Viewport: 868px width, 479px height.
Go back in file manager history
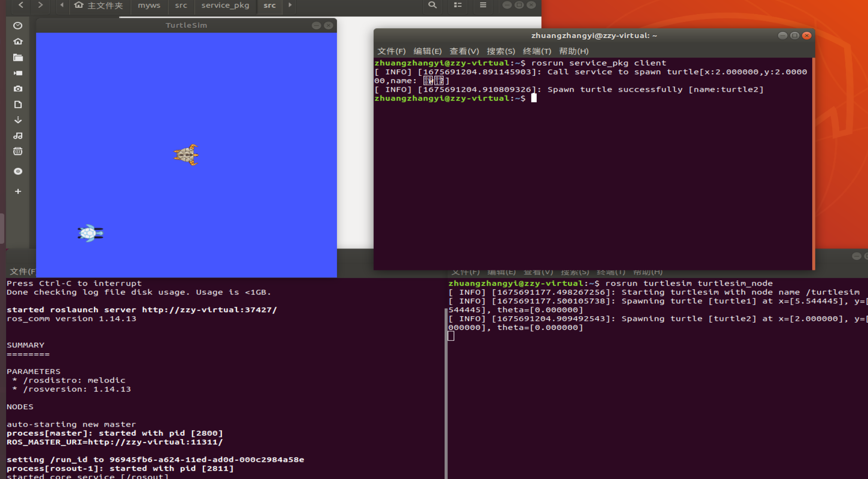21,5
